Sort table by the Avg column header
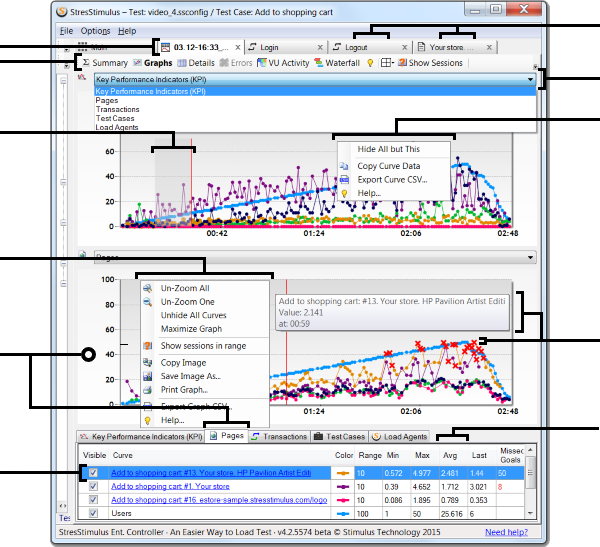This screenshot has width=600, height=547. (450, 455)
